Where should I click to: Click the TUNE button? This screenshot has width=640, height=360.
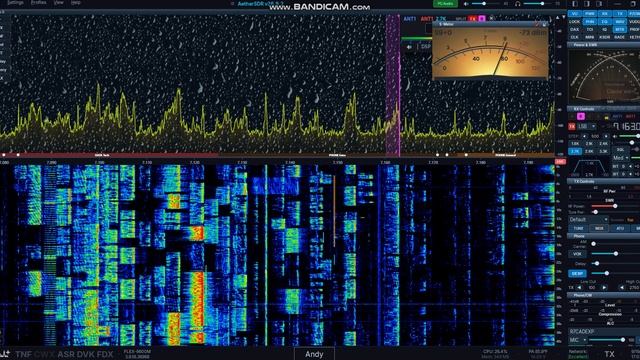coord(578,229)
